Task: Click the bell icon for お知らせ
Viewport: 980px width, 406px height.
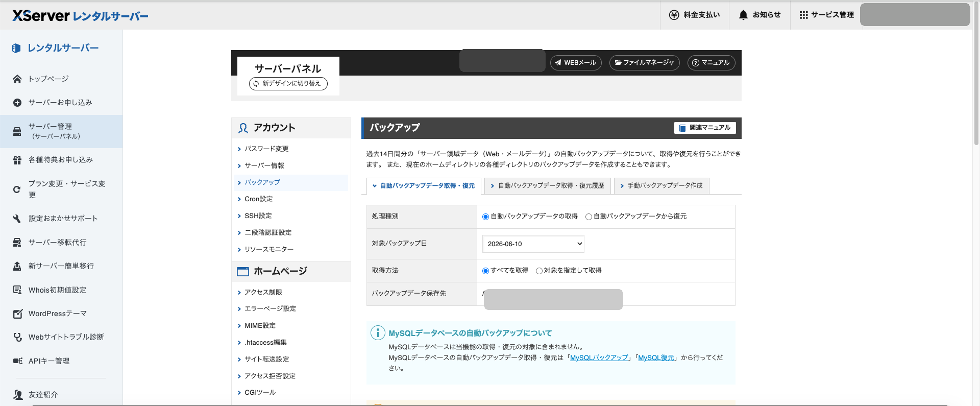Action: (743, 15)
